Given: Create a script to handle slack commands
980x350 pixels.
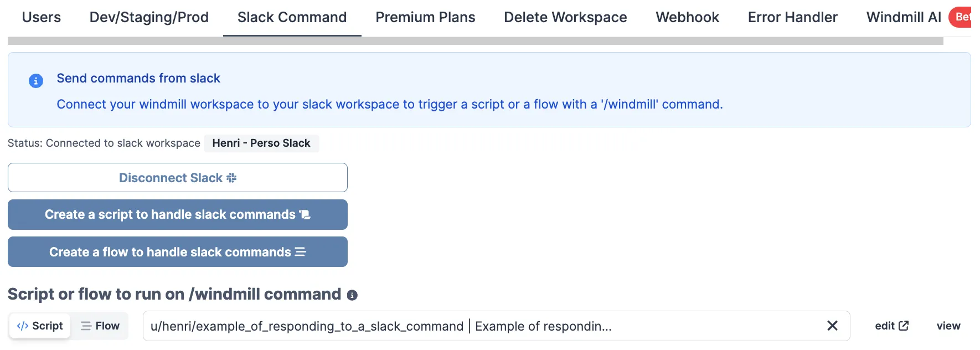Looking at the screenshot, I should pos(178,214).
